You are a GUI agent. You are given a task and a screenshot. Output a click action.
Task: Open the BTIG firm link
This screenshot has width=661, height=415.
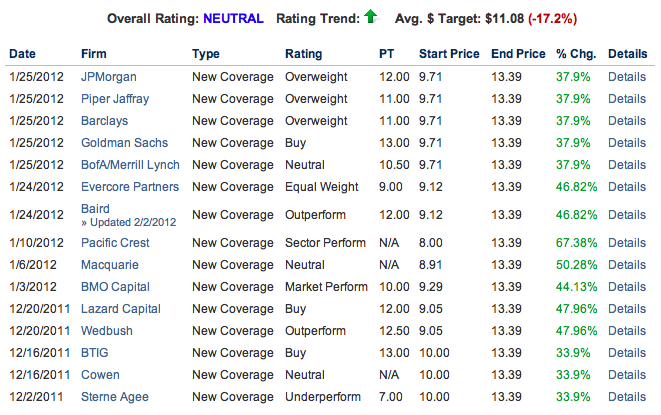pos(96,353)
